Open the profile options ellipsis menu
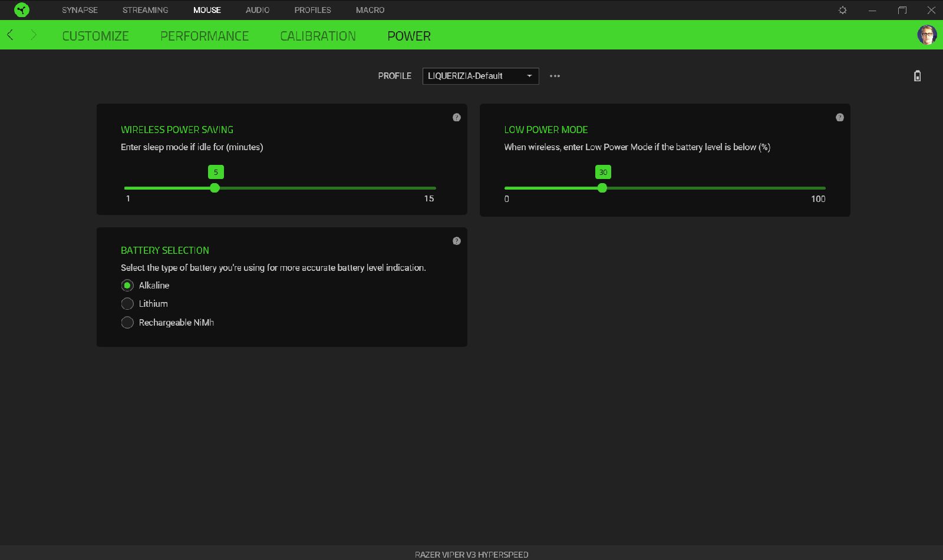 pos(555,76)
